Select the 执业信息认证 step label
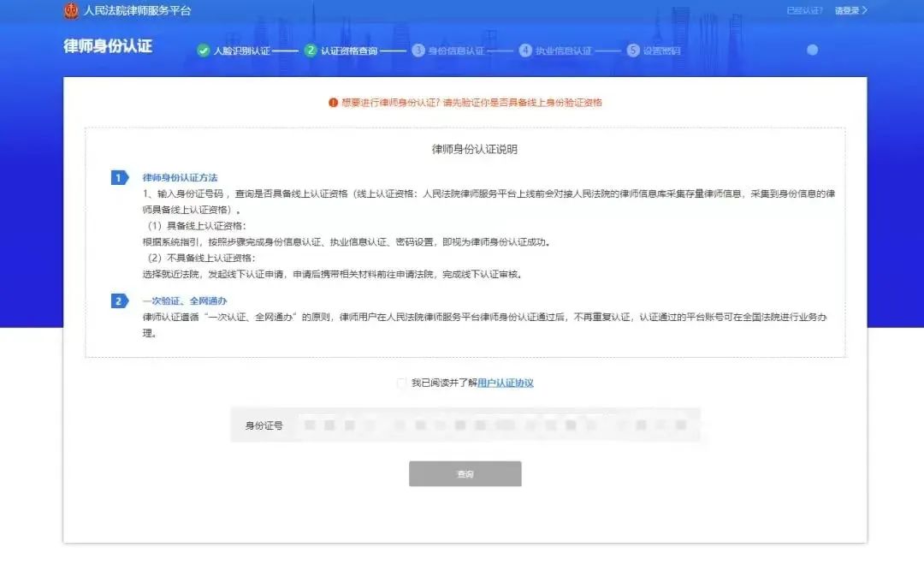 click(x=563, y=51)
